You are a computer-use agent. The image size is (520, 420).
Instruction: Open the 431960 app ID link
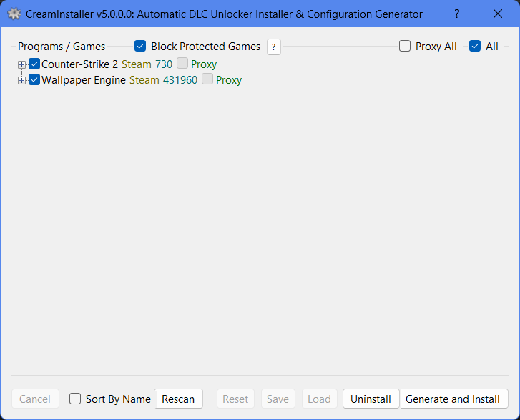(180, 80)
